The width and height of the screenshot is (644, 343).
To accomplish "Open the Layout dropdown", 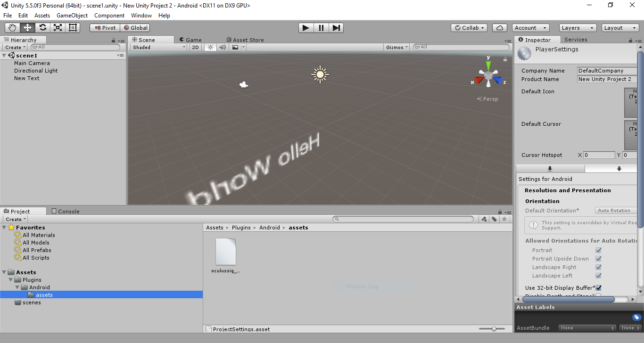I will point(620,28).
